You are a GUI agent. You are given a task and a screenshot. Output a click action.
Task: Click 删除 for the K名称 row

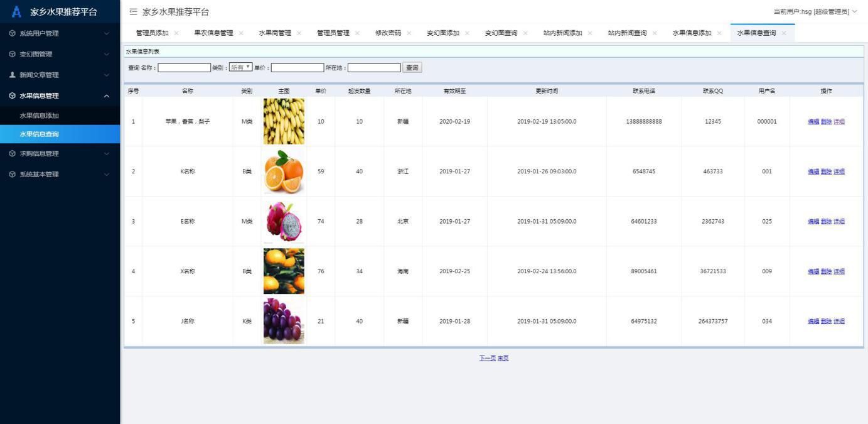826,171
